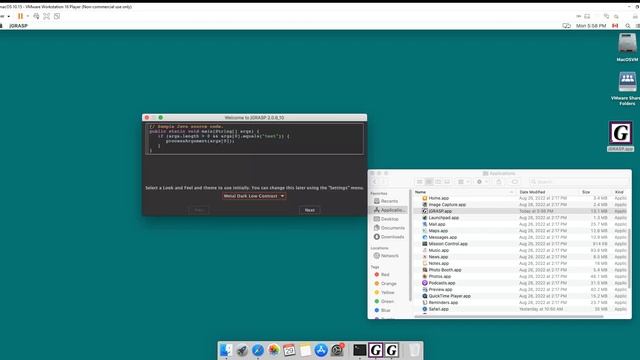The height and width of the screenshot is (360, 640).
Task: Select Documents in Finder sidebar
Action: tap(389, 228)
